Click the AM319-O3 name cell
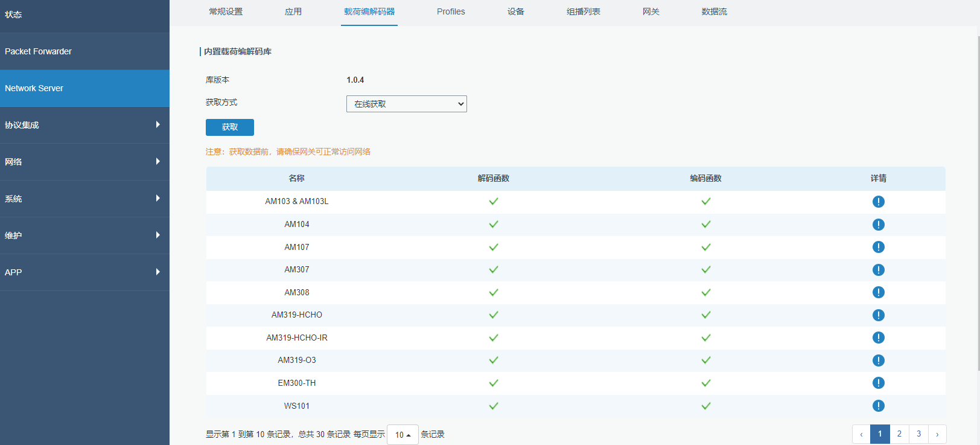 tap(297, 360)
